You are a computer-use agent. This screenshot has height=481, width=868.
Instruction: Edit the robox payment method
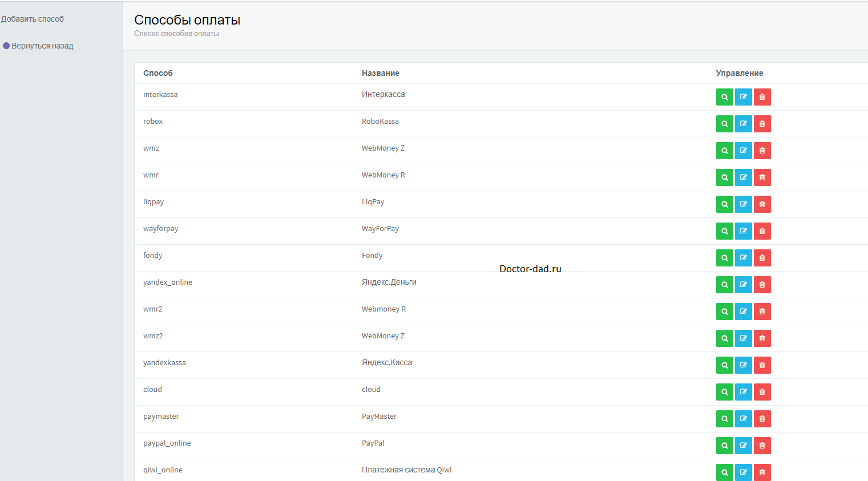tap(744, 124)
